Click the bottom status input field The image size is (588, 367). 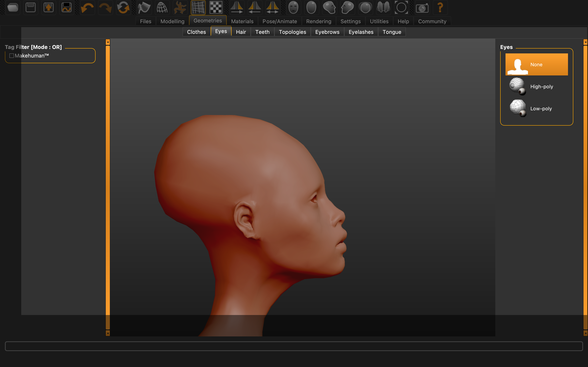coord(294,346)
